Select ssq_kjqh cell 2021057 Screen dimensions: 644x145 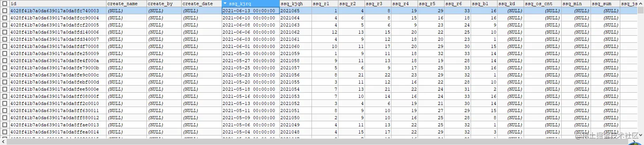click(295, 68)
